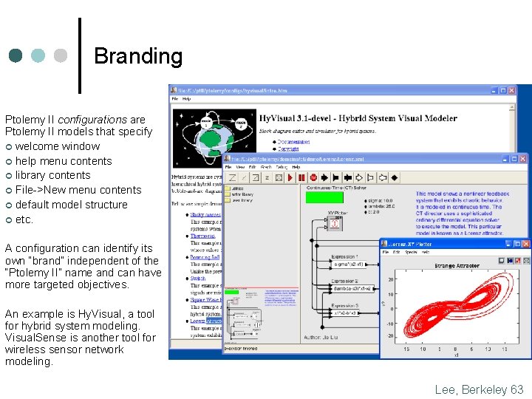
Task: Click the Strange Attractor plot title
Action: pyautogui.click(x=457, y=266)
